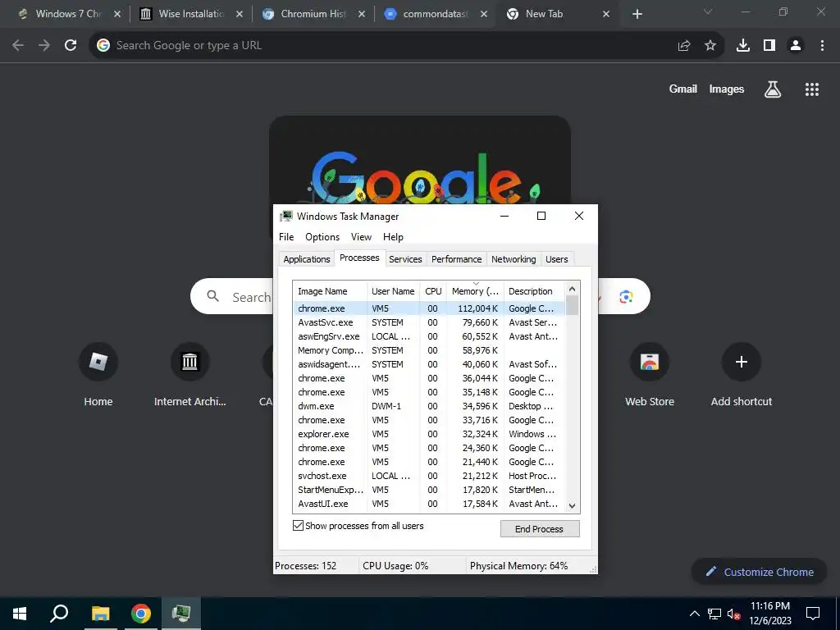Click the Chrome back arrow
The width and height of the screenshot is (840, 630).
click(x=18, y=46)
